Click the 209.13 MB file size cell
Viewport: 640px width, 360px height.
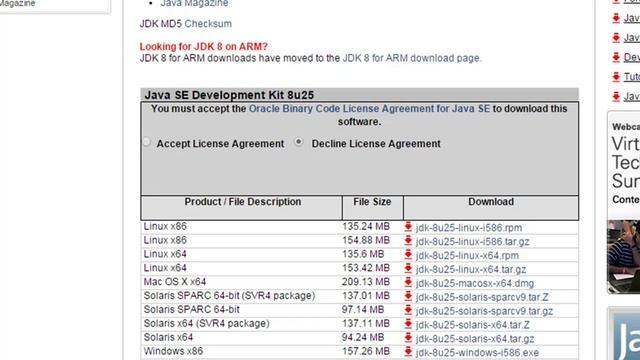coord(366,282)
